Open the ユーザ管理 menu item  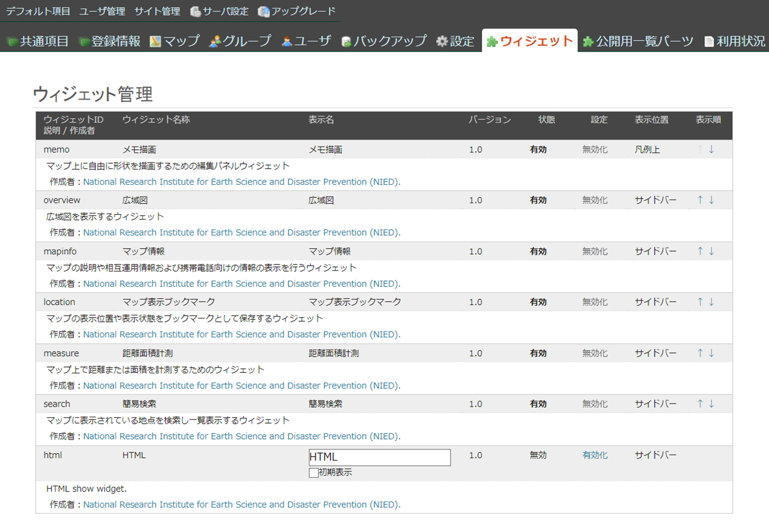pyautogui.click(x=102, y=11)
